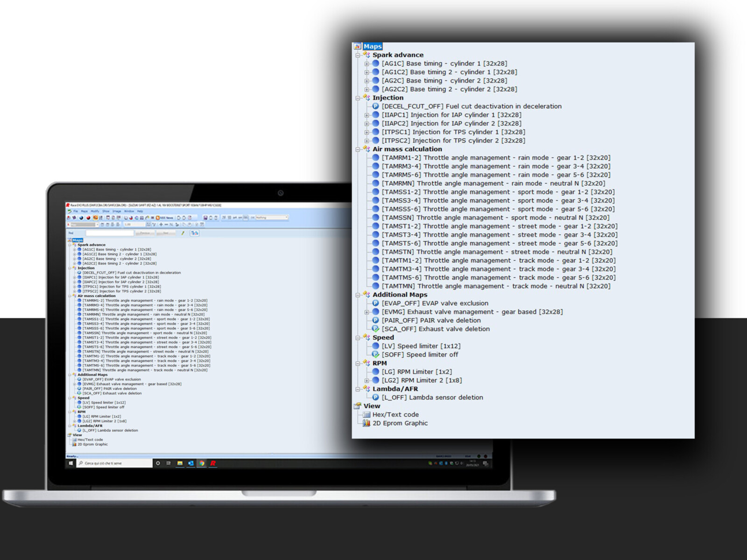Collapse the Spark advance group in enlarged panel
Screen dimensions: 747x560
[x=358, y=55]
